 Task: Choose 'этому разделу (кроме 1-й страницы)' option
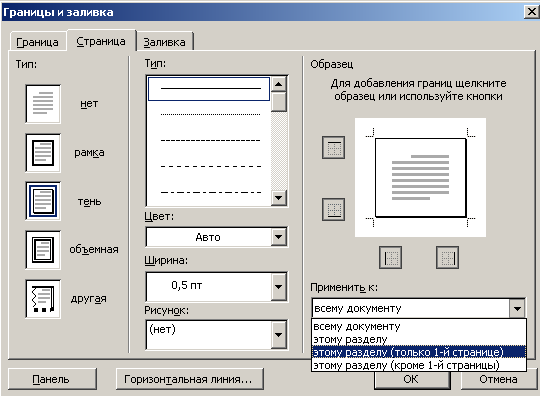418,365
